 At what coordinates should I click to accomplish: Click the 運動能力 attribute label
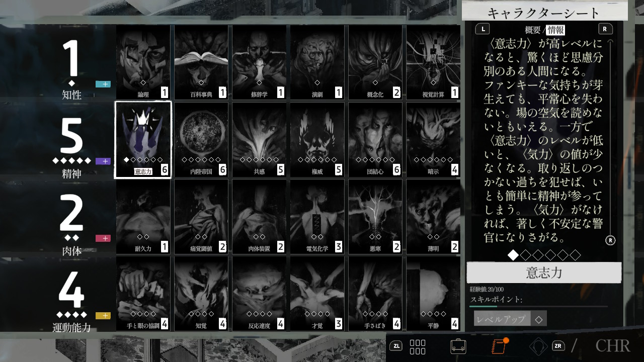[x=72, y=328]
